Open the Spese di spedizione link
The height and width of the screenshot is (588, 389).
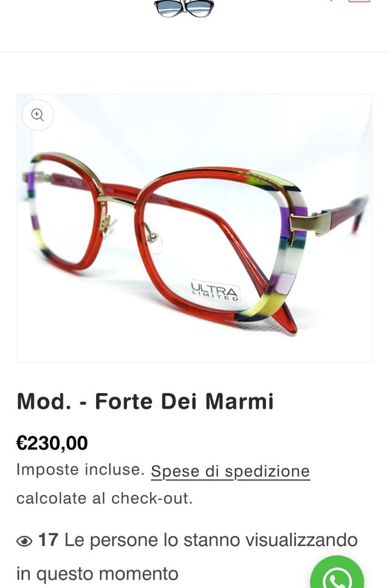click(230, 471)
